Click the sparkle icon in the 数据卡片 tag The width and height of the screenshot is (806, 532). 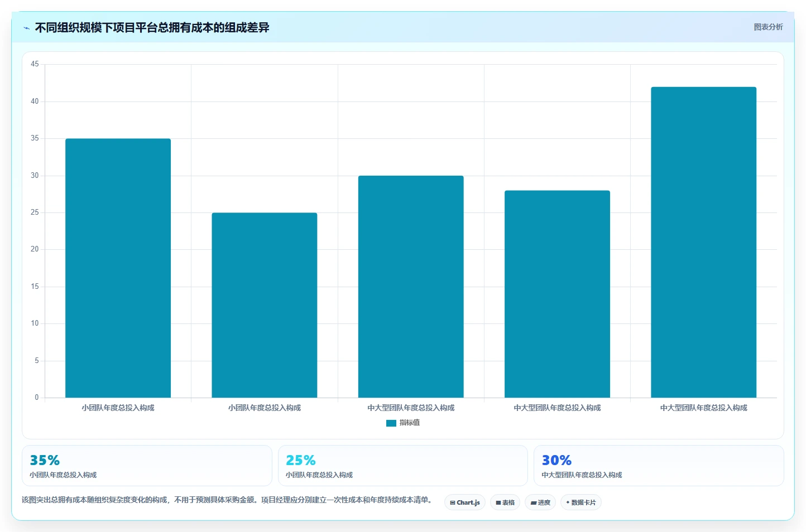568,502
